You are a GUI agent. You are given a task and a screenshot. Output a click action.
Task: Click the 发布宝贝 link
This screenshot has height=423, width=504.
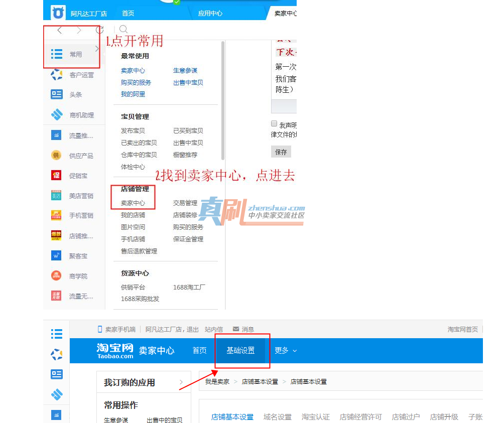tap(133, 131)
